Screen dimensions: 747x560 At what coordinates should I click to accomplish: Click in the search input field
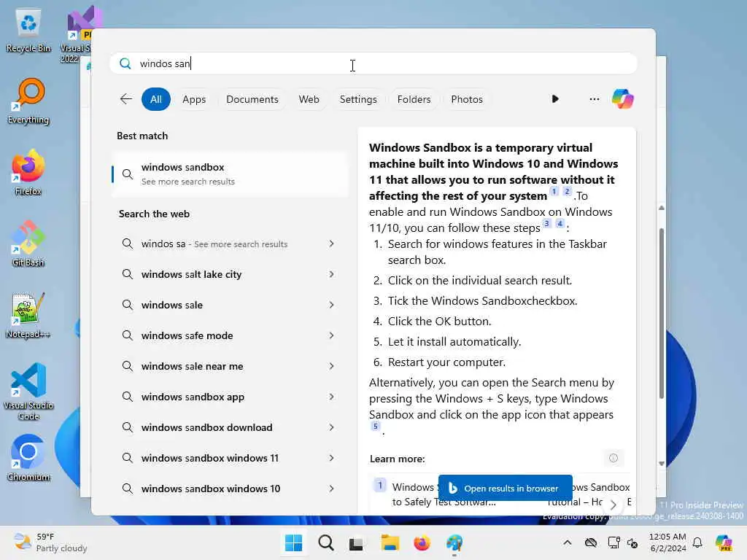pos(373,63)
